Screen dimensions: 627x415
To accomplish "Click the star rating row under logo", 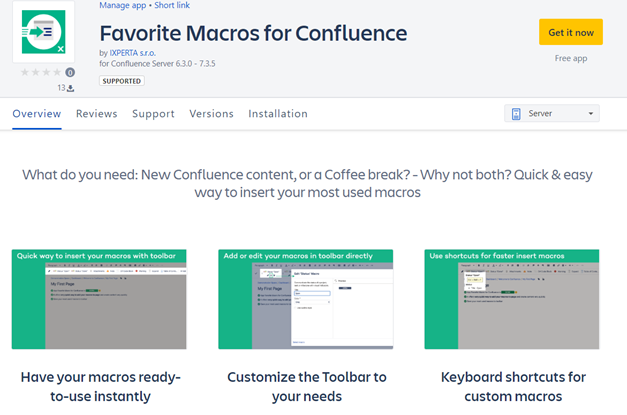I will [x=41, y=72].
